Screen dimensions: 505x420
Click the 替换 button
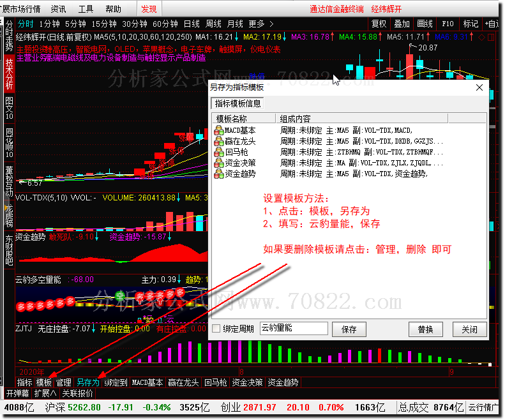pos(426,329)
